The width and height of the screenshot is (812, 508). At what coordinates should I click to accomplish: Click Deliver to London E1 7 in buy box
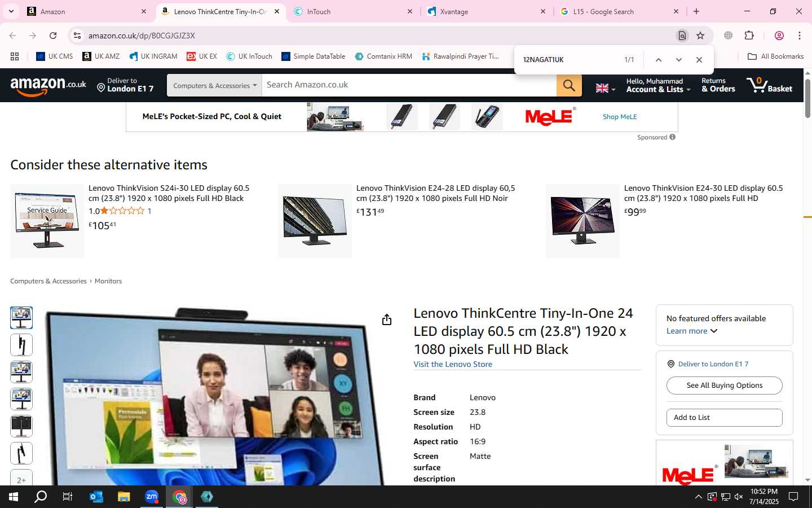point(713,364)
